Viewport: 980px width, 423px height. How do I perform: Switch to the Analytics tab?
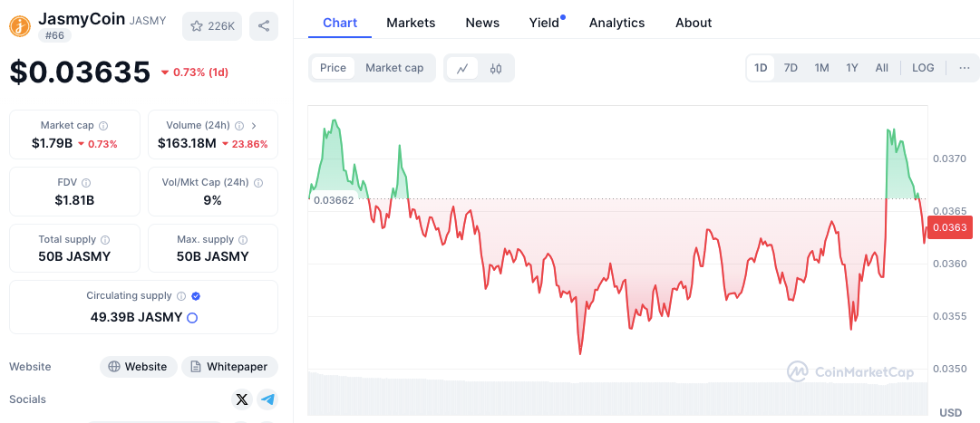(x=616, y=23)
